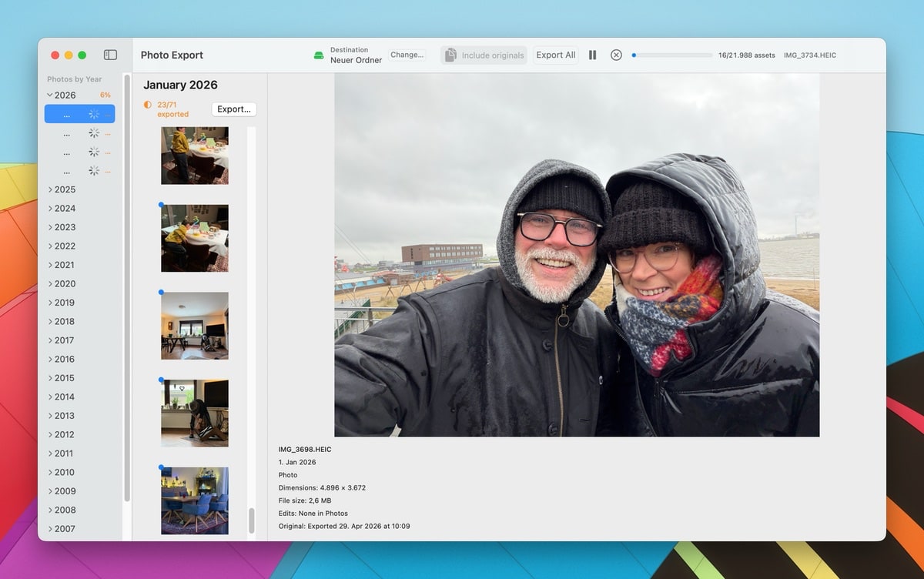Click Export... for January 2026
Viewport: 924px width, 579px height.
[x=233, y=109]
